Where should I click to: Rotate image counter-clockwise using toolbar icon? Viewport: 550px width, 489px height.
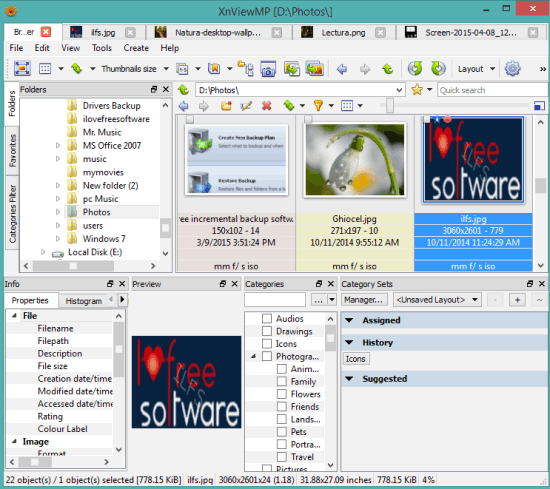click(x=415, y=69)
